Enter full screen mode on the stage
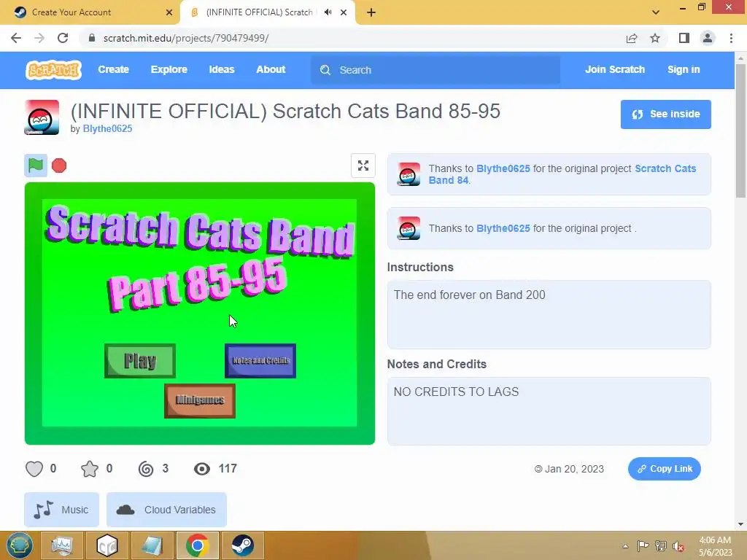 (363, 166)
